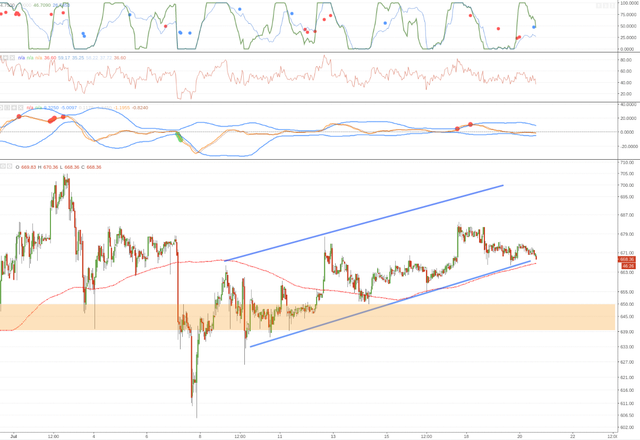640x440 pixels.
Task: Click the low value 668.36 in the legend
Action: tap(72, 167)
